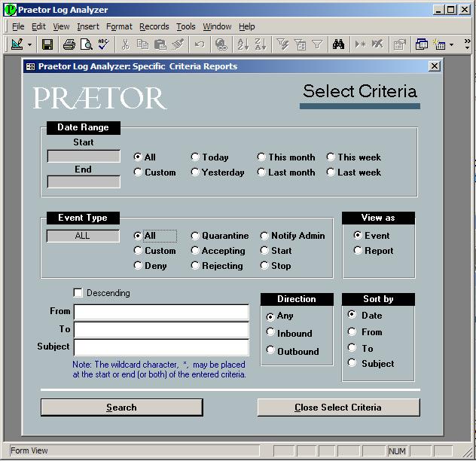Select the Today date range option
The width and height of the screenshot is (476, 461).
pyautogui.click(x=195, y=157)
